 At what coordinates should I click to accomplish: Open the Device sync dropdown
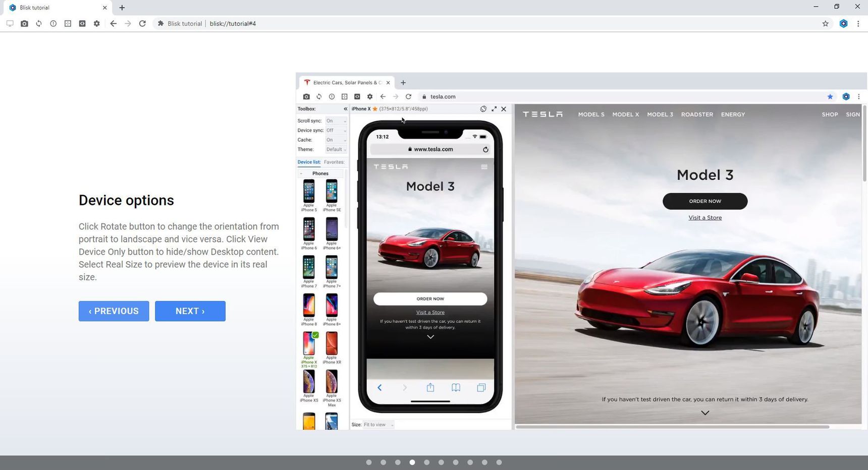(336, 131)
